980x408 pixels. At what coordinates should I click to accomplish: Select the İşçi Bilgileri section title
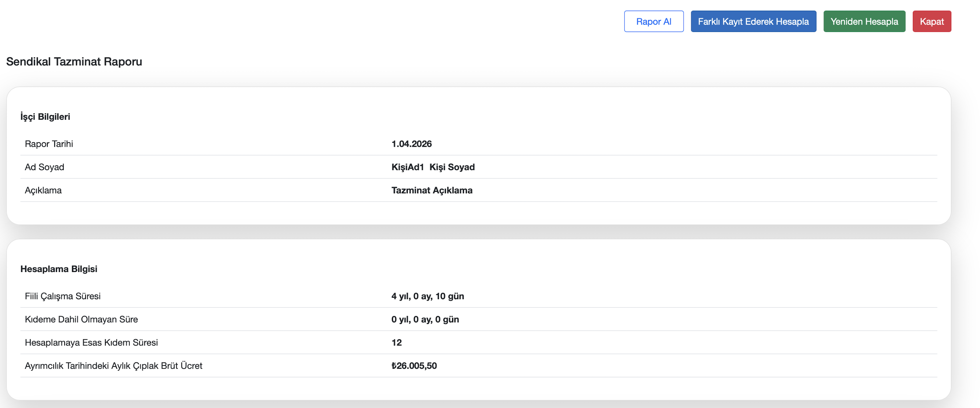tap(45, 117)
